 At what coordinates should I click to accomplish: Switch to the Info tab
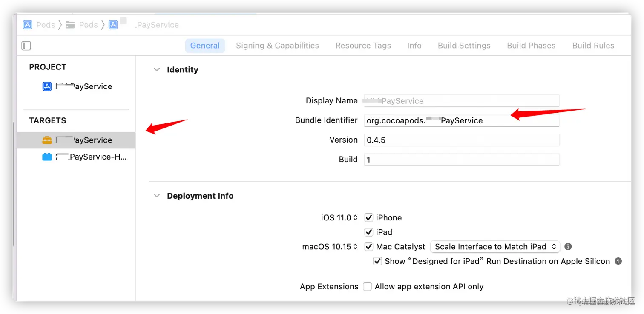(x=414, y=46)
